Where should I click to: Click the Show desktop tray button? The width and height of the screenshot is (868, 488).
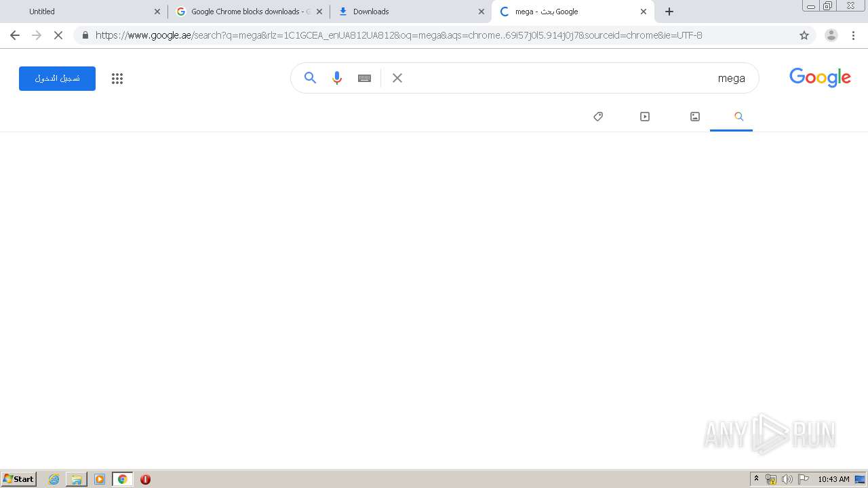(860, 479)
